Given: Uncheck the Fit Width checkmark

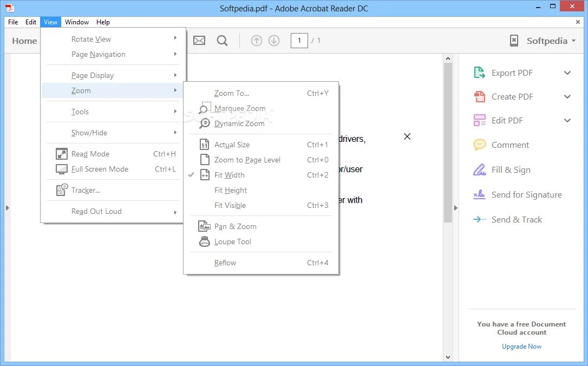Looking at the screenshot, I should tap(191, 175).
